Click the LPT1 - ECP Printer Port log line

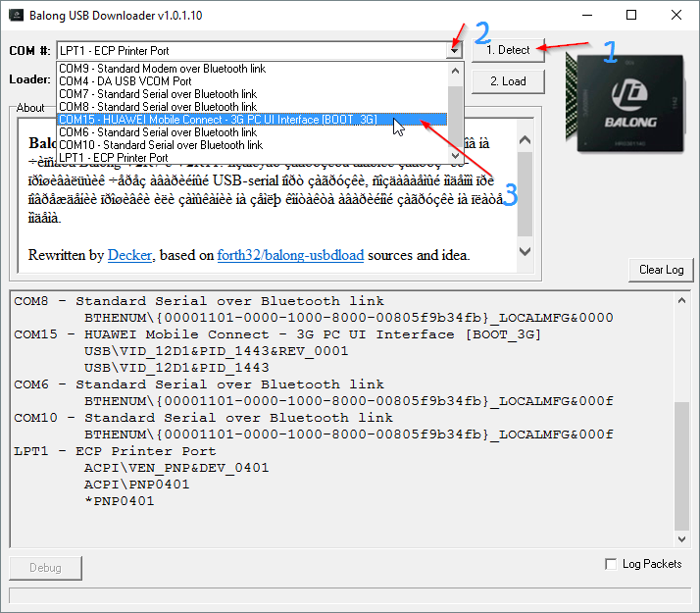(x=115, y=451)
